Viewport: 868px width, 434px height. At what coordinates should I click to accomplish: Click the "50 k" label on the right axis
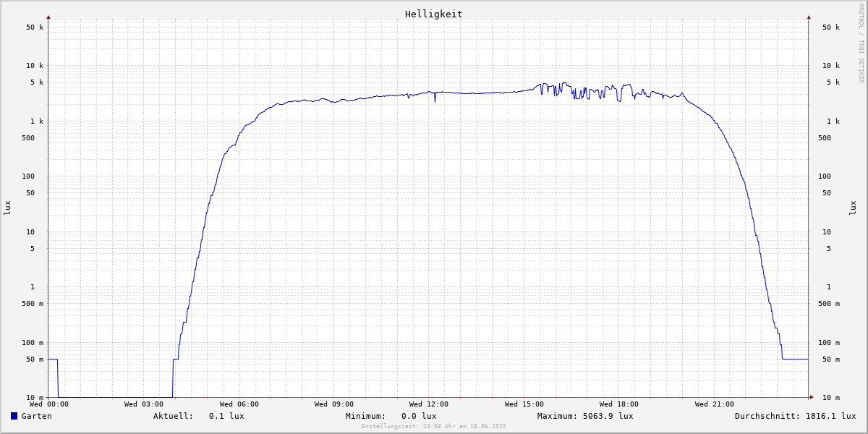[831, 27]
